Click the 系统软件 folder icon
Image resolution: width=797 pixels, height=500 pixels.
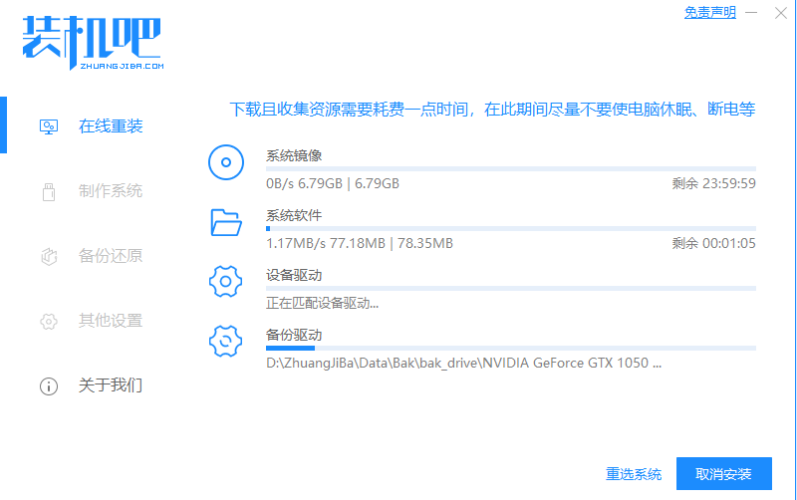[226, 222]
